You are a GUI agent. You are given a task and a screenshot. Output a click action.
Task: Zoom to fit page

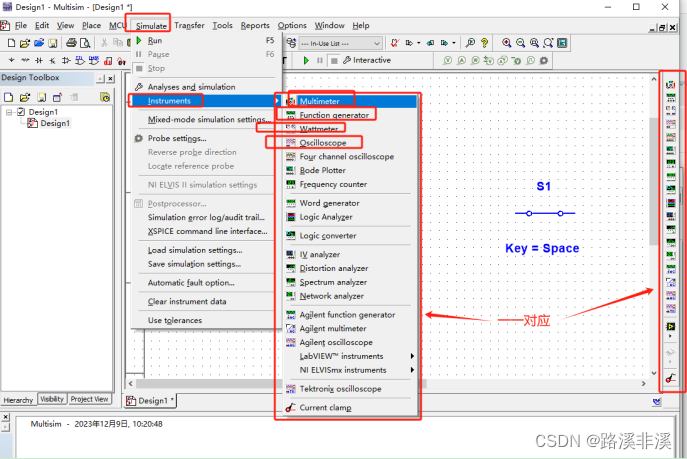point(548,43)
